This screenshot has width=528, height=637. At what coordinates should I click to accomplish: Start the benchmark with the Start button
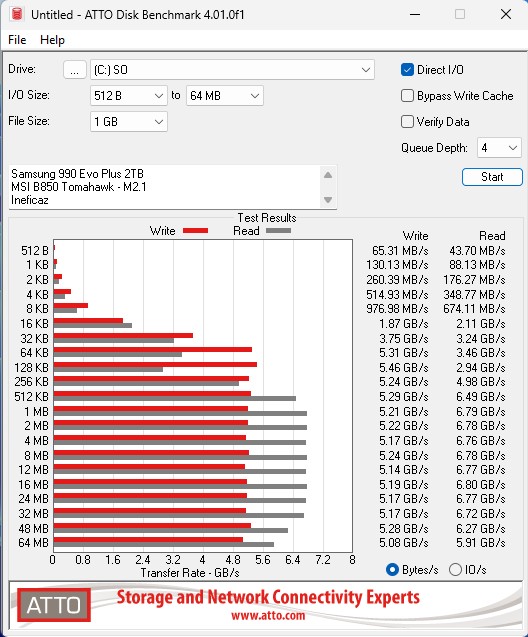[492, 177]
